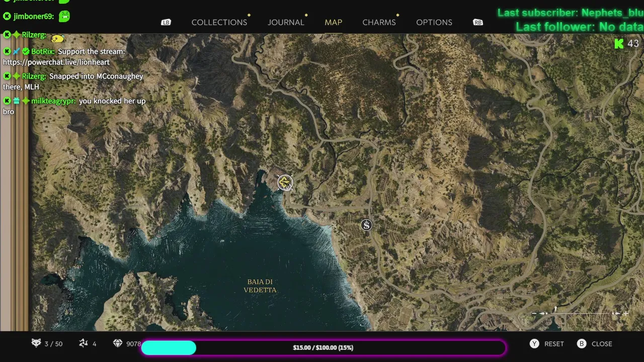
Task: Click the green emote after jimboner69
Action: pos(64,16)
